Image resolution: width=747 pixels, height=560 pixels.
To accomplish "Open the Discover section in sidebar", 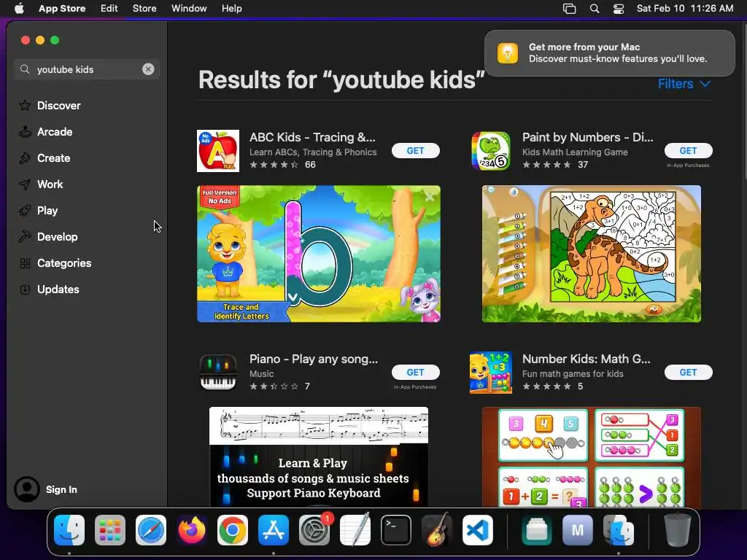I will click(x=50, y=105).
